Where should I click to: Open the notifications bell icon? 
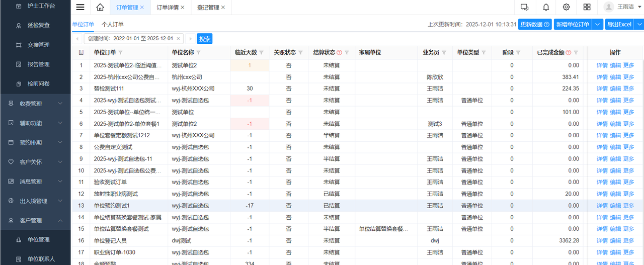[x=546, y=7]
